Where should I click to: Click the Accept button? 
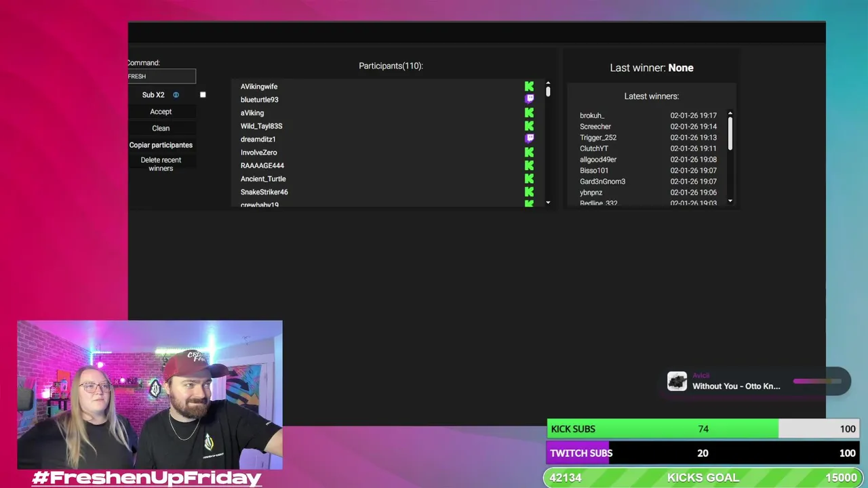pos(161,111)
